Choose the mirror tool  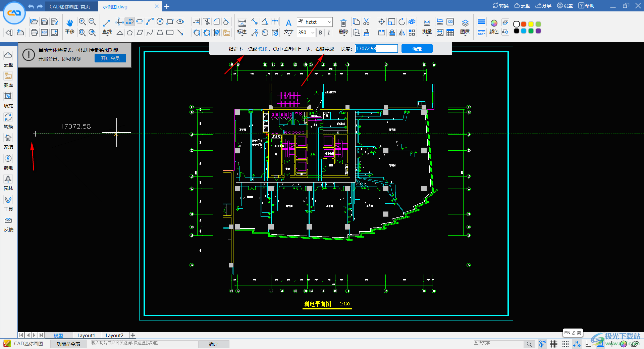pyautogui.click(x=401, y=33)
